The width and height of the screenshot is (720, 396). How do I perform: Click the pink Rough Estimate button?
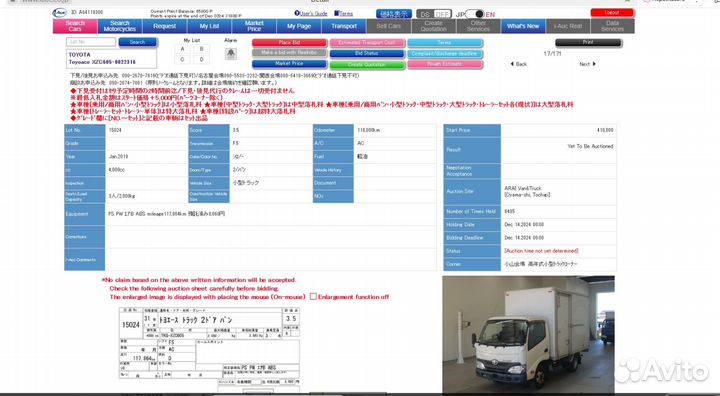pos(444,64)
